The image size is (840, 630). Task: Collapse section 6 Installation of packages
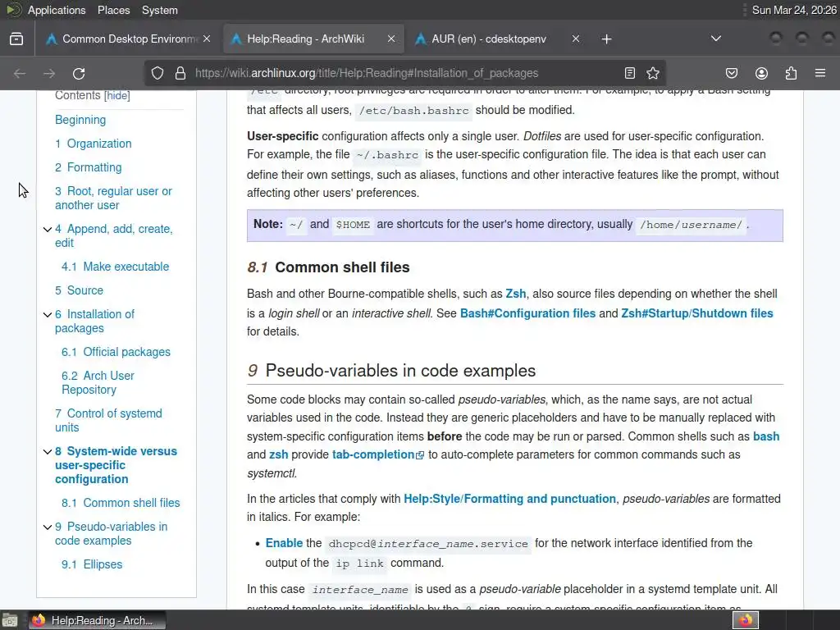[x=48, y=314]
